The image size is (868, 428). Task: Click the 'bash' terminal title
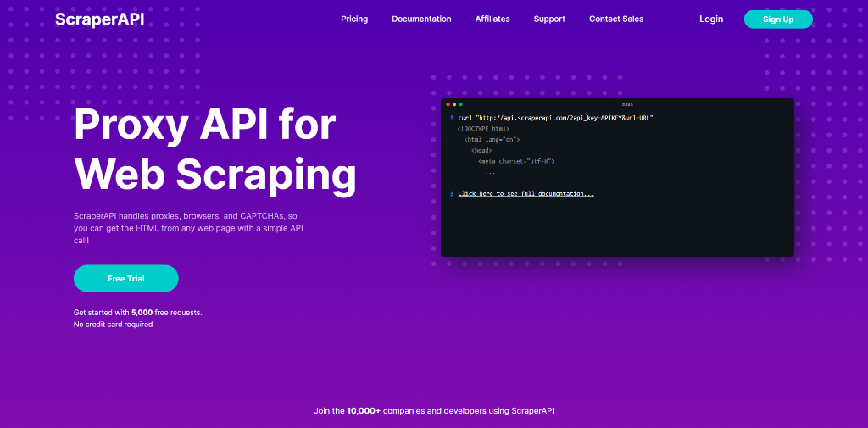click(627, 104)
